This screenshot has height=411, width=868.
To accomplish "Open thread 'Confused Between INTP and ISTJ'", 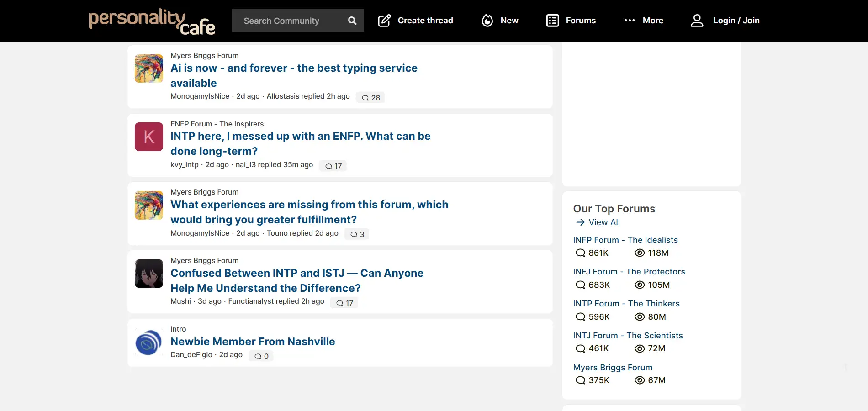I will (297, 280).
